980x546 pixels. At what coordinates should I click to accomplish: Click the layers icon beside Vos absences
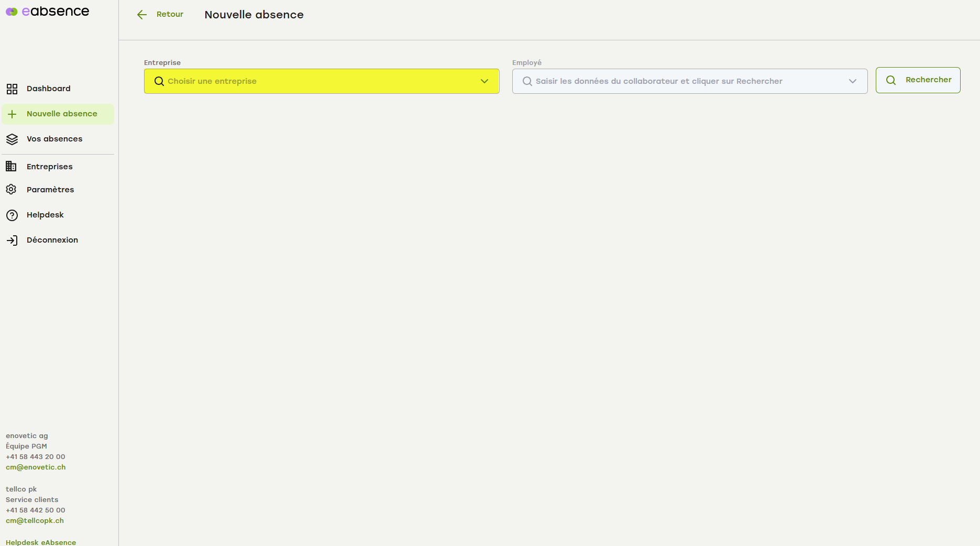[12, 139]
